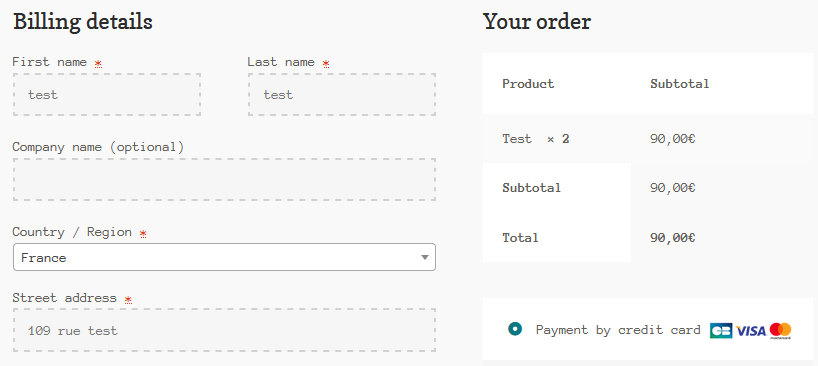818x366 pixels.
Task: Click the Total amount 90,00€
Action: [672, 238]
